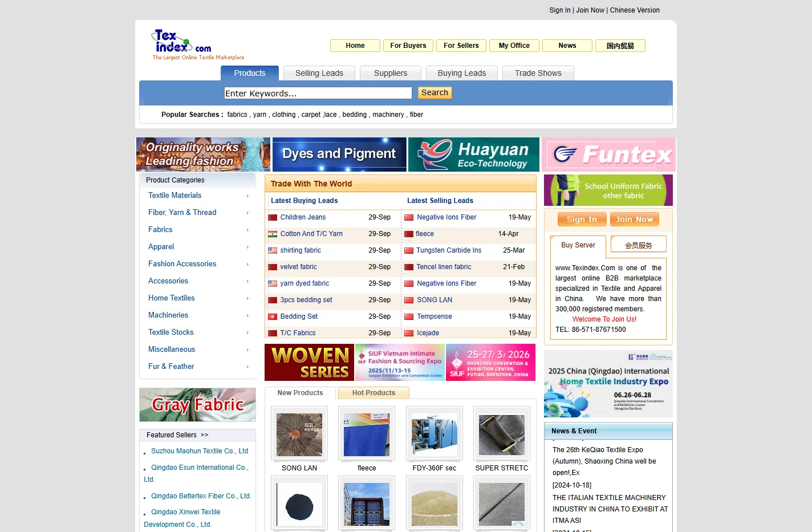Viewport: 812px width, 532px height.
Task: Open 会员服务 member service tab
Action: [x=639, y=245]
